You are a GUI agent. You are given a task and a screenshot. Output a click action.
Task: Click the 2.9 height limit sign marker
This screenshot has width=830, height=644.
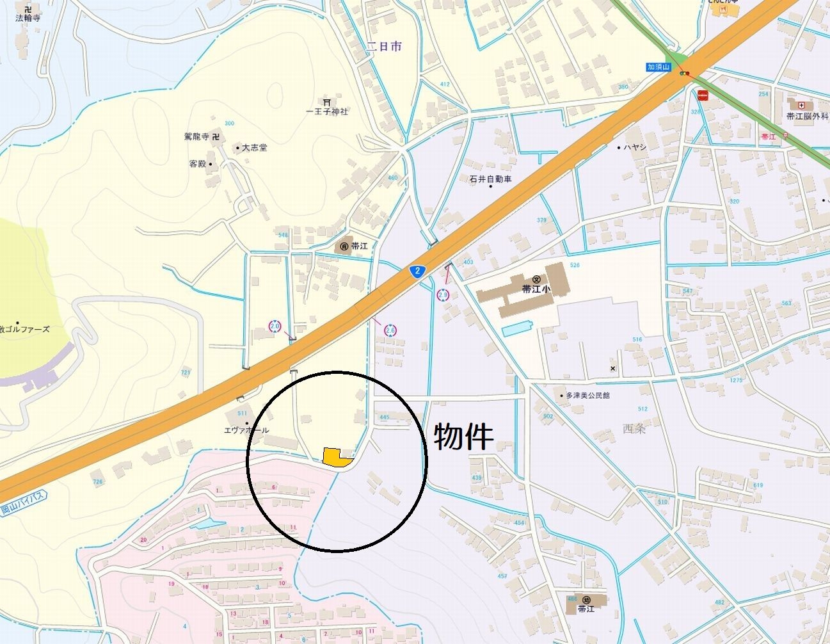point(443,295)
